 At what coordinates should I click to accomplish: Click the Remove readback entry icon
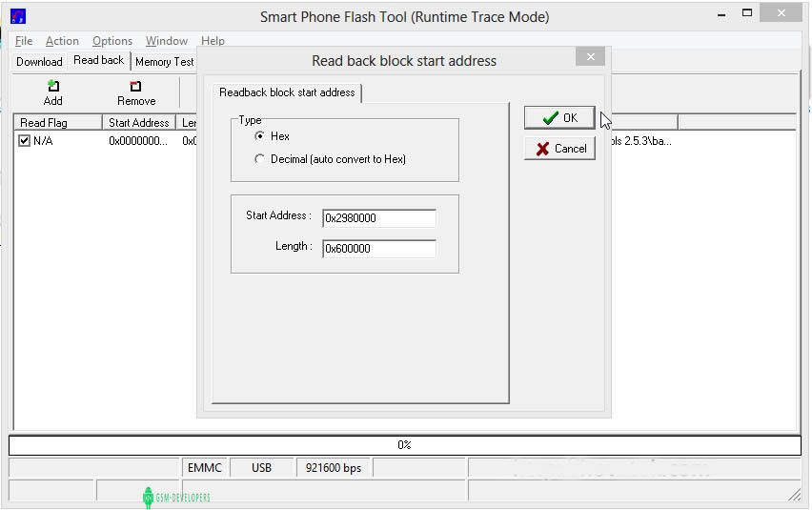coord(135,86)
